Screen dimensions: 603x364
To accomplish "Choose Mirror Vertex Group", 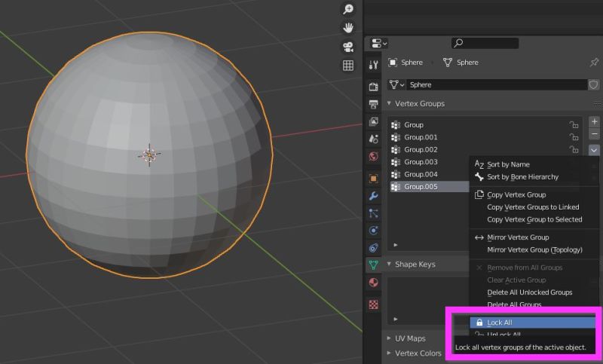I will 533,237.
